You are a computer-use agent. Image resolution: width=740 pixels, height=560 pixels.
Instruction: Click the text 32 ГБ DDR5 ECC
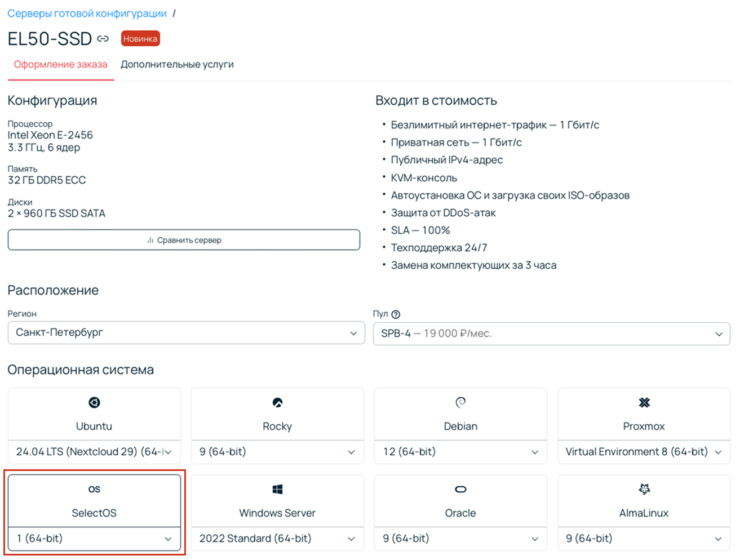[47, 180]
